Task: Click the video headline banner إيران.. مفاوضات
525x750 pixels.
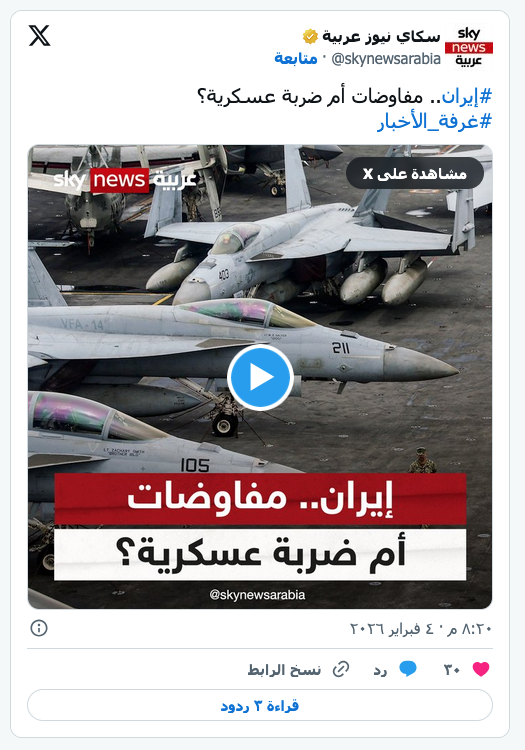Action: click(260, 499)
